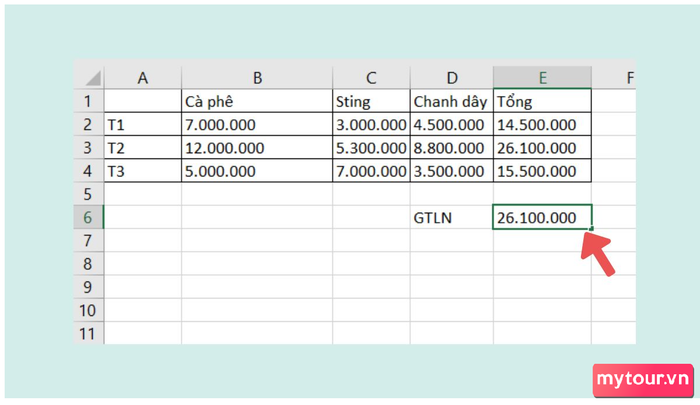The height and width of the screenshot is (405, 700).
Task: Select row 3 header
Action: pyautogui.click(x=88, y=147)
